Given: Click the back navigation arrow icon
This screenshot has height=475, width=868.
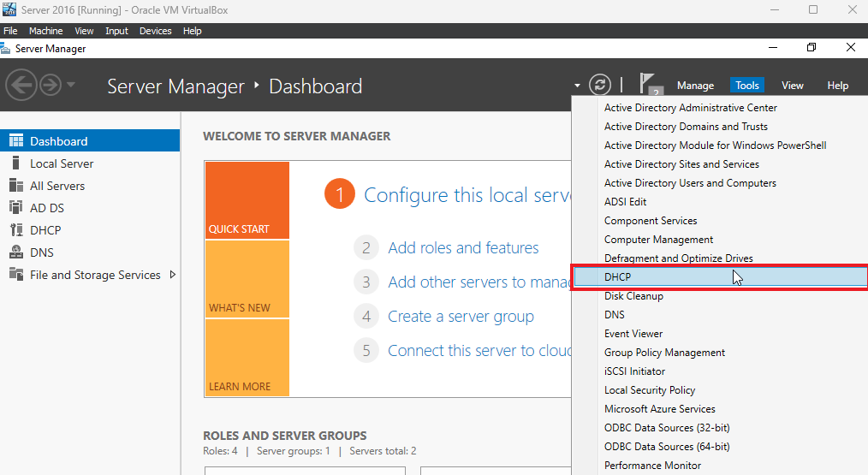Looking at the screenshot, I should pos(21,86).
